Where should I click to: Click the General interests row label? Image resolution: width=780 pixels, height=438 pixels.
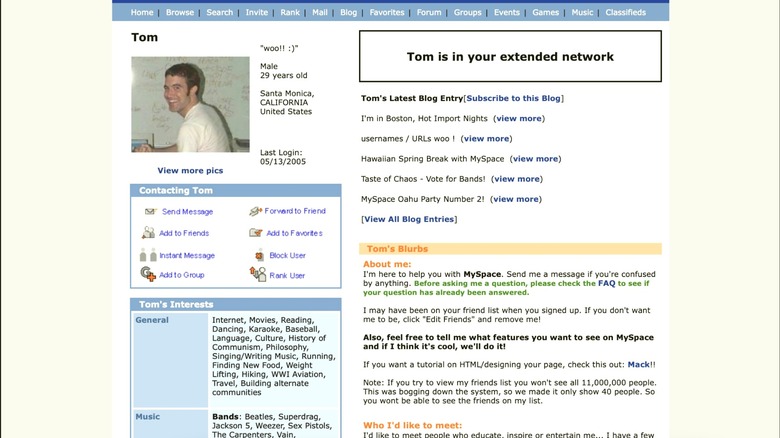click(x=152, y=320)
